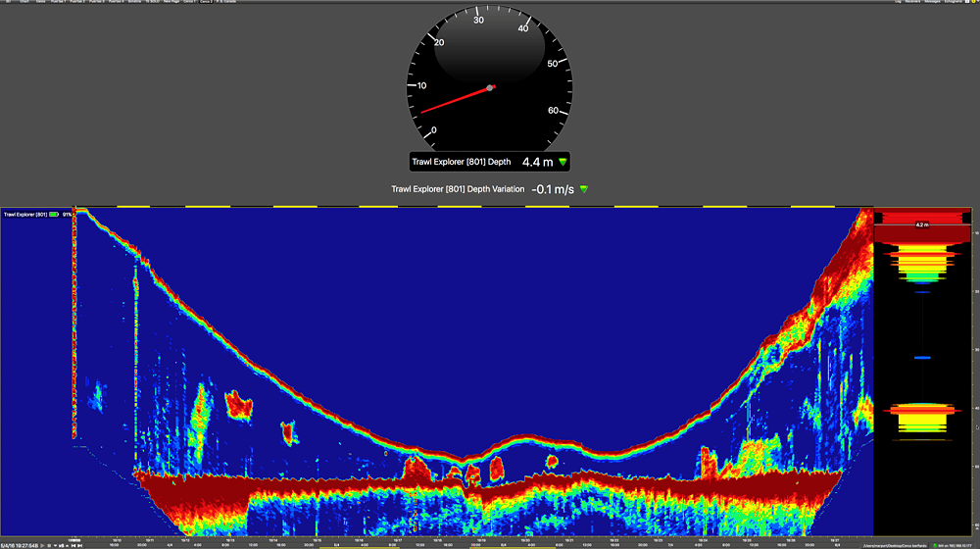Jump to the end of the recording
The width and height of the screenshot is (980, 549).
[x=79, y=545]
